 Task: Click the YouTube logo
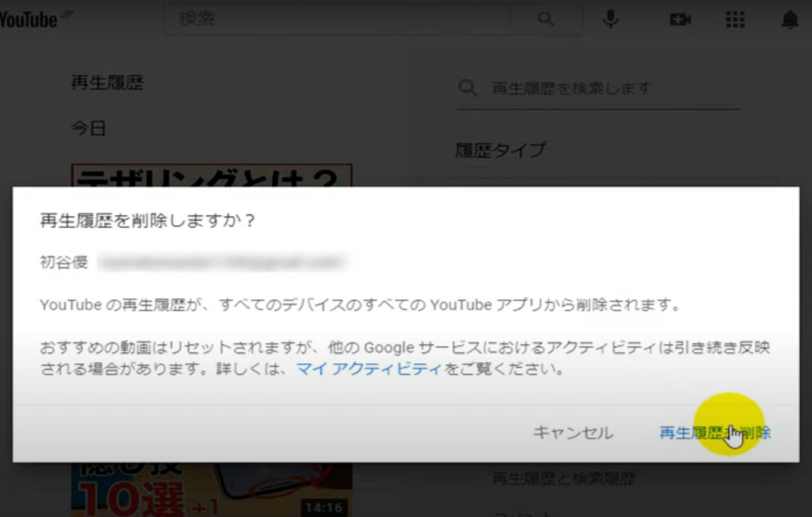click(x=29, y=20)
